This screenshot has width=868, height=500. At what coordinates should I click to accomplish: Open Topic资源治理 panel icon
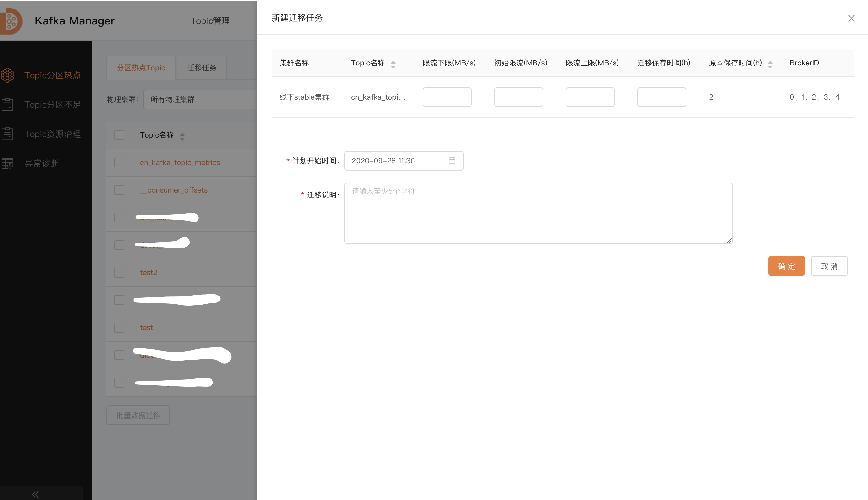click(x=8, y=134)
